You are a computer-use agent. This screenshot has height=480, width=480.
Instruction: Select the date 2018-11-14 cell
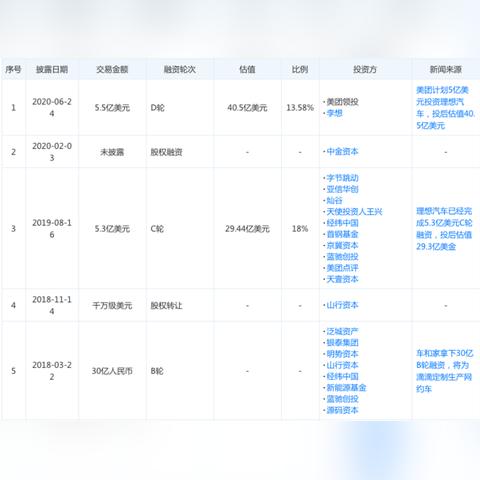(52, 305)
